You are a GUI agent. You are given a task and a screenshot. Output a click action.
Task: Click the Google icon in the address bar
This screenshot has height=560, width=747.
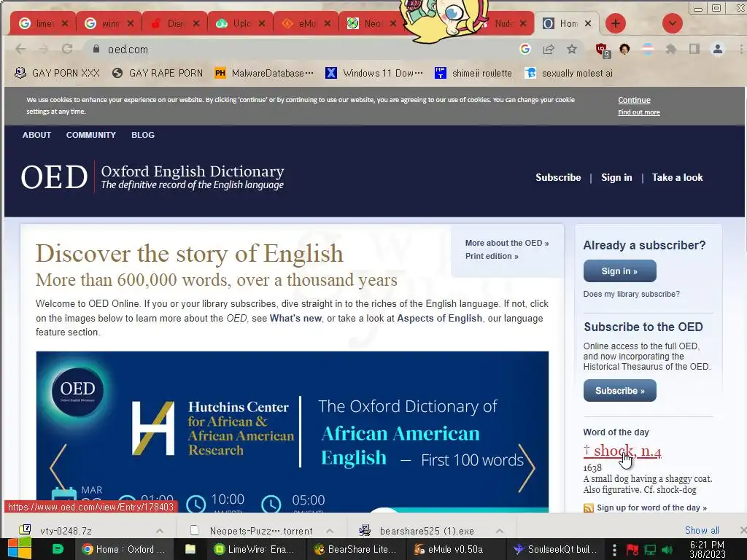(525, 49)
